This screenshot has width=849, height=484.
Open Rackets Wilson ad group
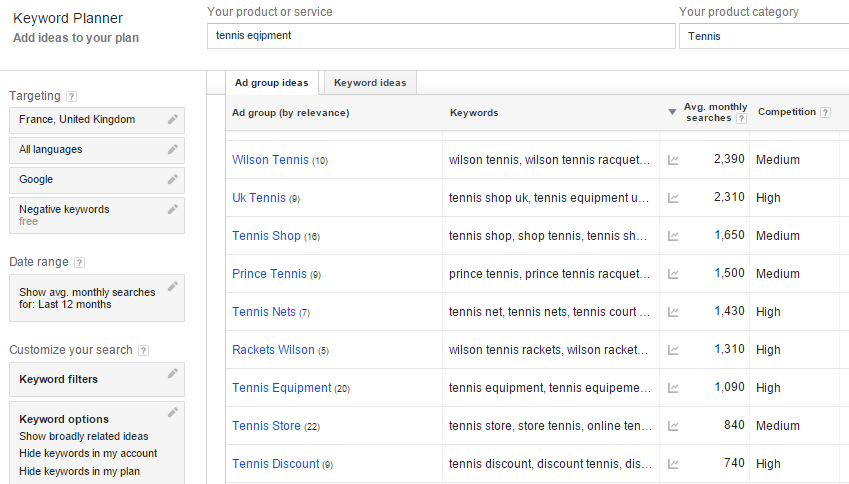tap(273, 350)
